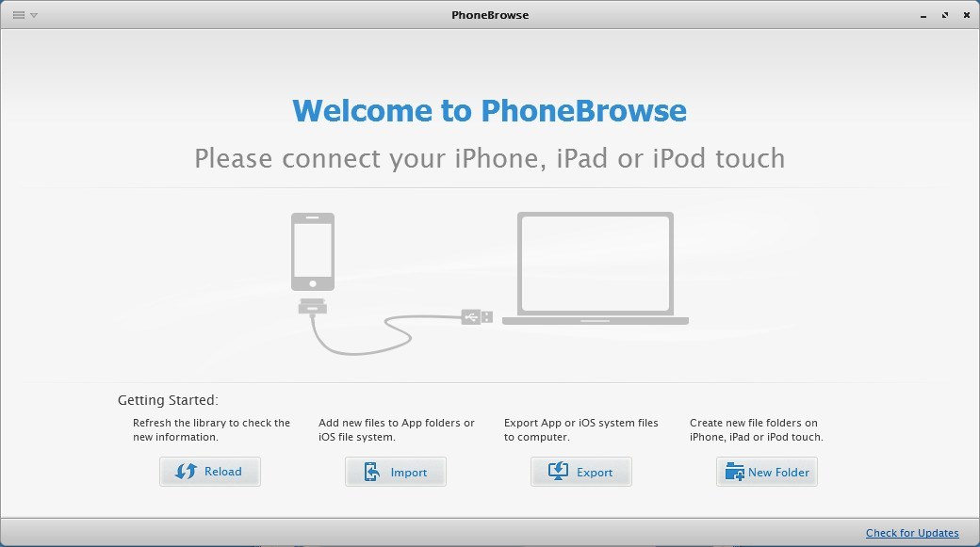Select the iPhone illustration icon
The height and width of the screenshot is (547, 980).
click(x=312, y=250)
